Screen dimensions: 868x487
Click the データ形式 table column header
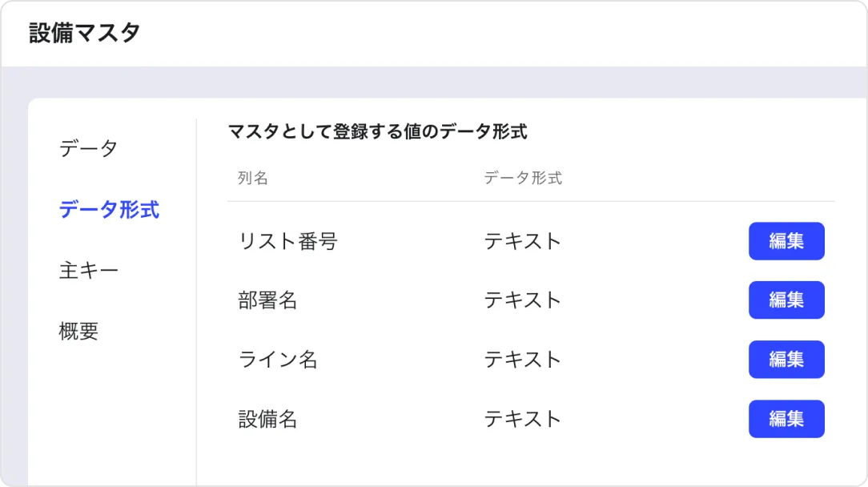click(523, 178)
